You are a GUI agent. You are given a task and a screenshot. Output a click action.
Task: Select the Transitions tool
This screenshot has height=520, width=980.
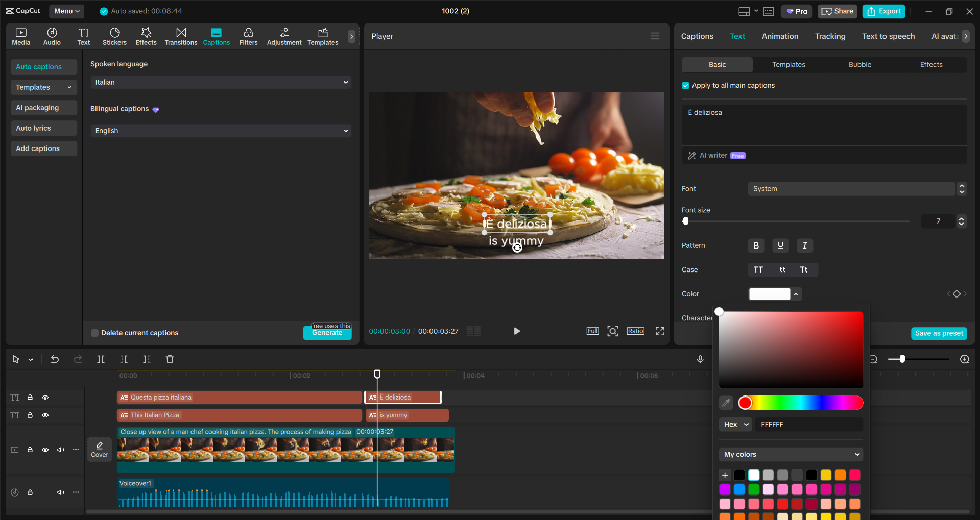181,36
